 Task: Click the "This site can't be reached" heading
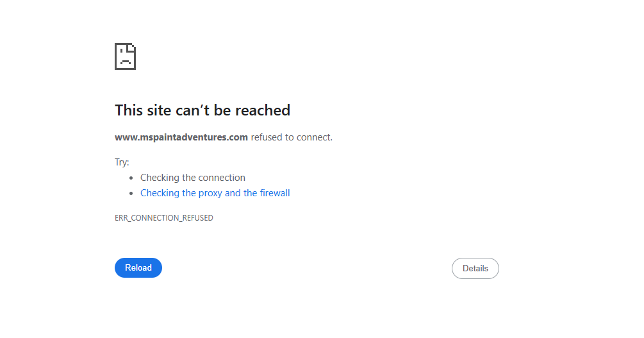tap(202, 110)
